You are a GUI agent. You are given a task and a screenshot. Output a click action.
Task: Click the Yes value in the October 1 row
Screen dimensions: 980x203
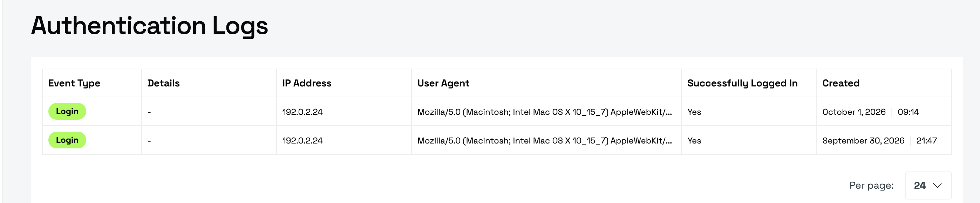(x=694, y=112)
